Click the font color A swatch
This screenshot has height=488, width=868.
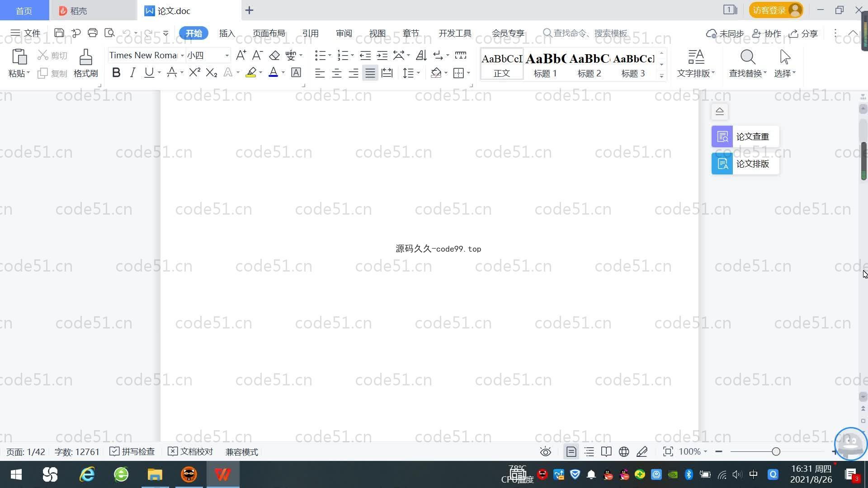click(273, 73)
